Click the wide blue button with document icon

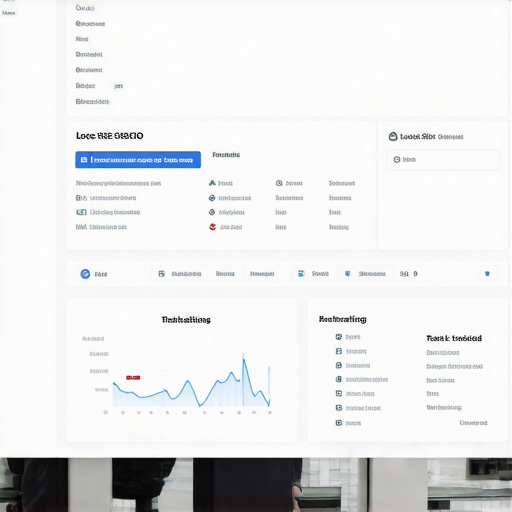coord(138,160)
